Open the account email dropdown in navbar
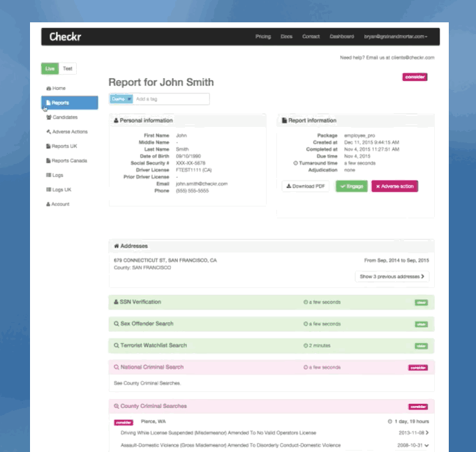Image resolution: width=476 pixels, height=452 pixels. click(x=396, y=36)
